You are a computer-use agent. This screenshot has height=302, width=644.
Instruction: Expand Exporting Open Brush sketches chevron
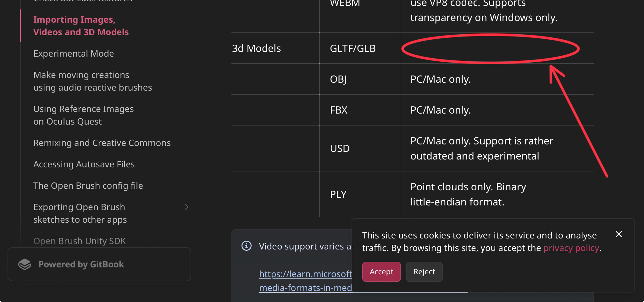[x=186, y=207]
